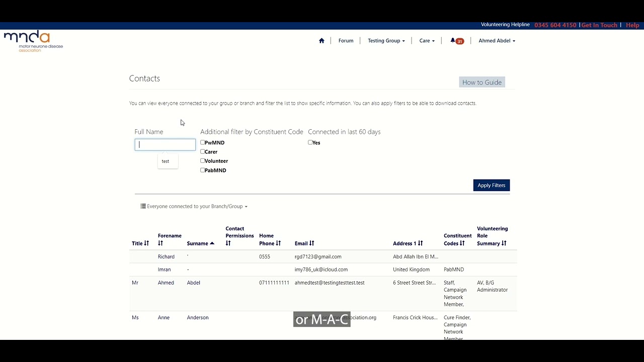The image size is (644, 362).
Task: Click the forename Richard cell
Action: [x=166, y=256]
